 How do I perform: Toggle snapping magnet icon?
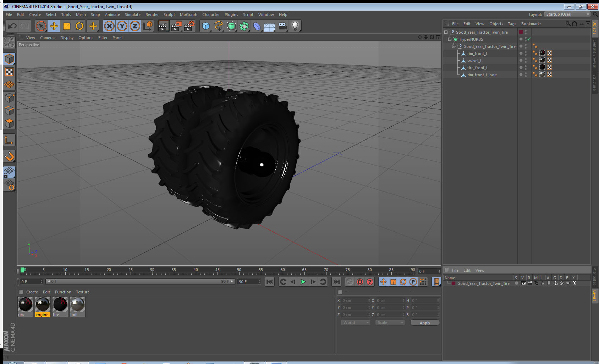[9, 156]
